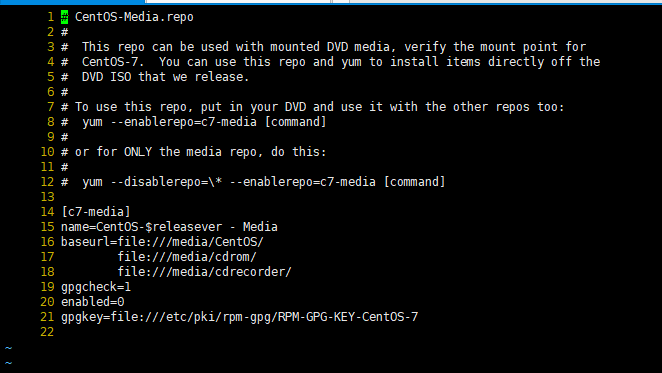Click the [c7-media] section header

pos(96,212)
